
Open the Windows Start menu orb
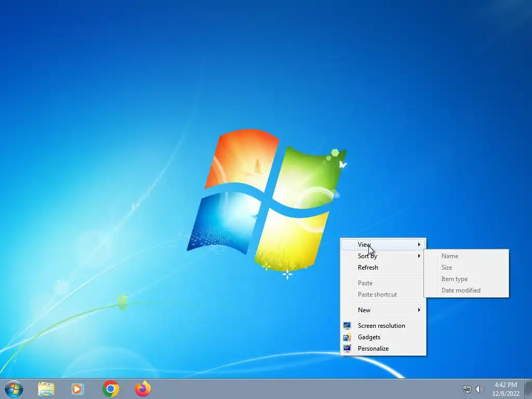14,389
